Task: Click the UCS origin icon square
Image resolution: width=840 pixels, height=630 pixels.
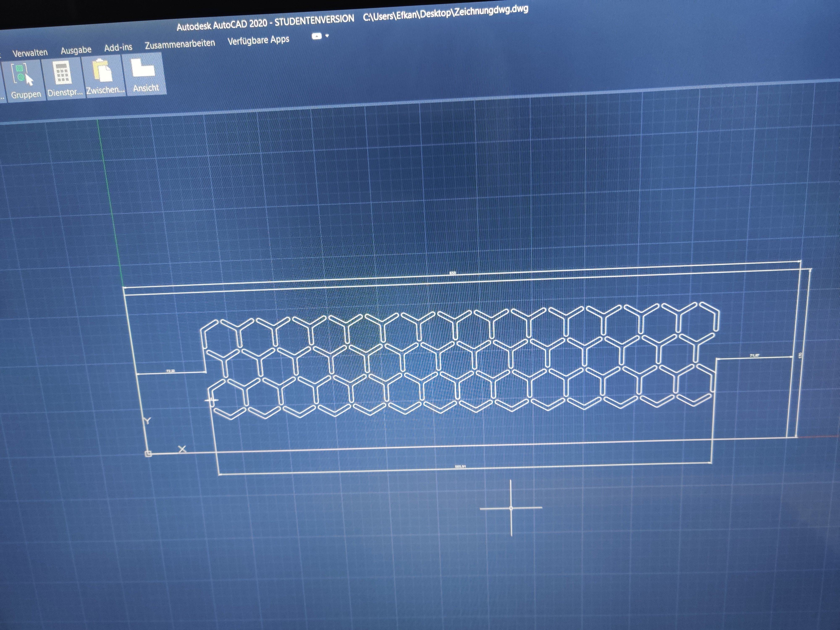Action: (x=148, y=453)
